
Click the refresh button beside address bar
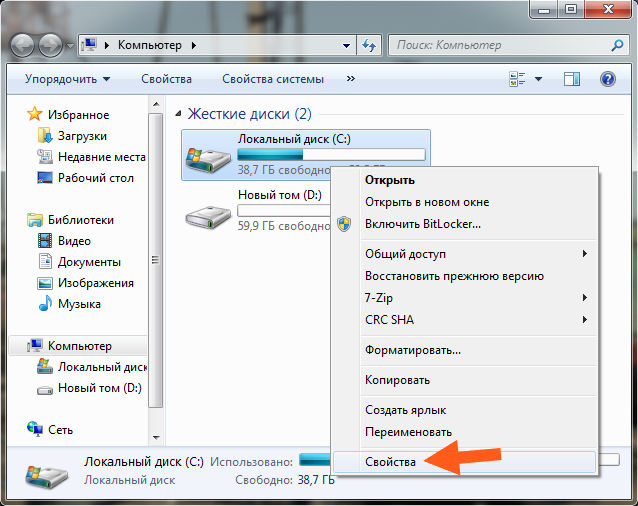(369, 46)
